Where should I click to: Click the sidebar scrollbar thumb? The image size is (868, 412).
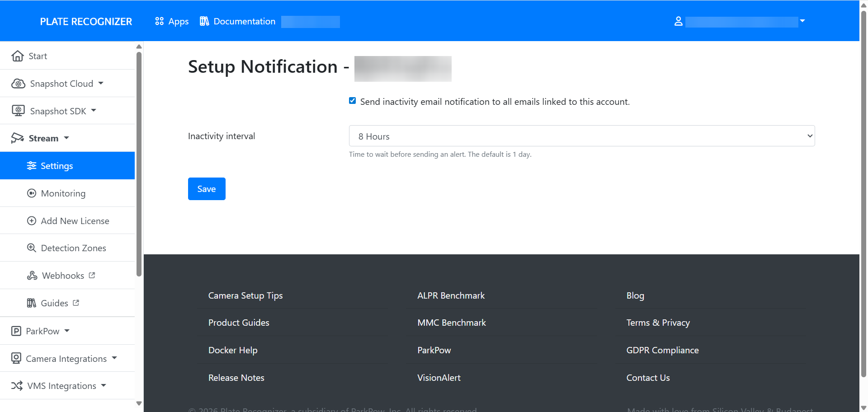[139, 164]
